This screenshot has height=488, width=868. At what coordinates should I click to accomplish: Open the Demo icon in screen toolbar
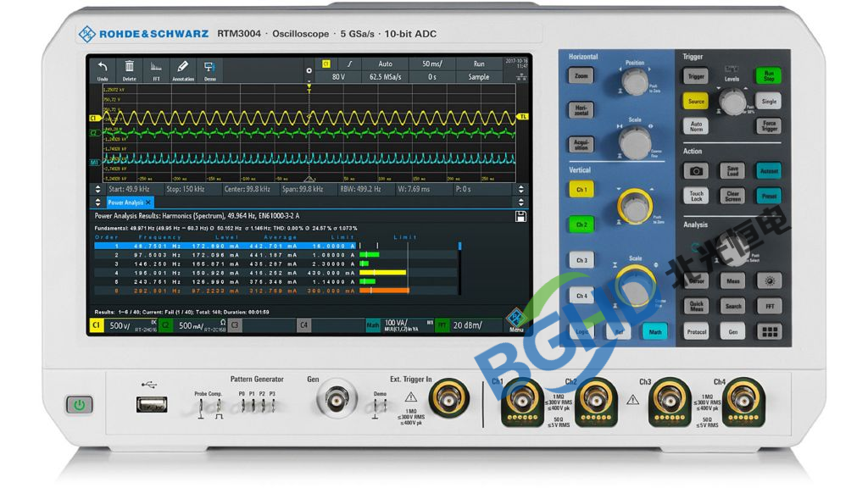coord(210,70)
